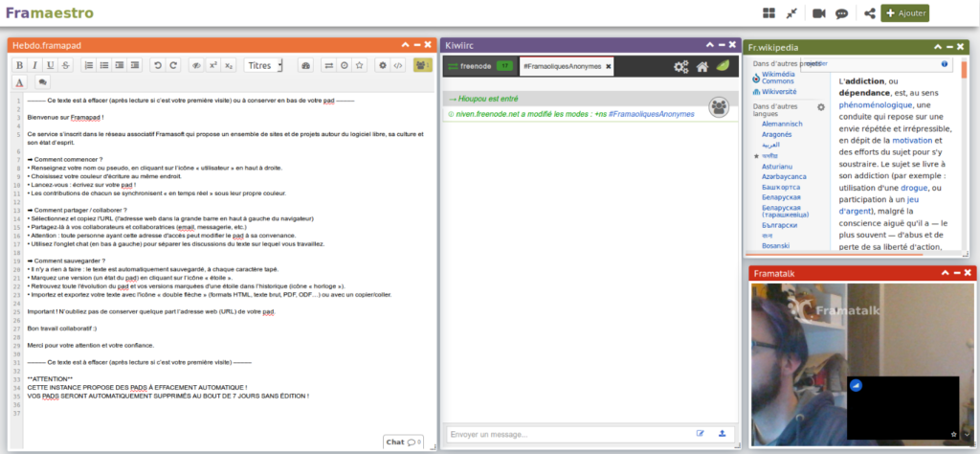Collapse the Framatalk panel with chevron
This screenshot has width=980, height=454.
pos(946,273)
